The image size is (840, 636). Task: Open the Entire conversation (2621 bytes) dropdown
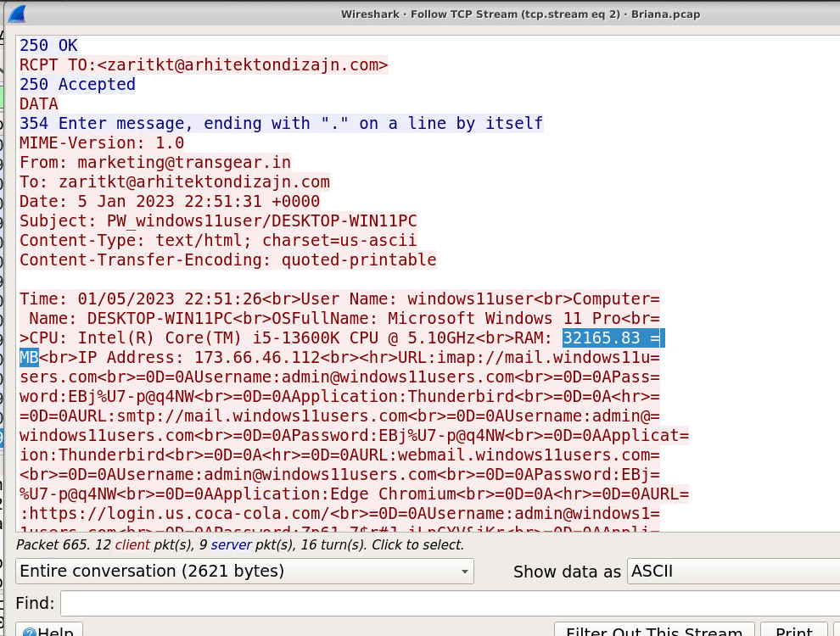(x=245, y=572)
